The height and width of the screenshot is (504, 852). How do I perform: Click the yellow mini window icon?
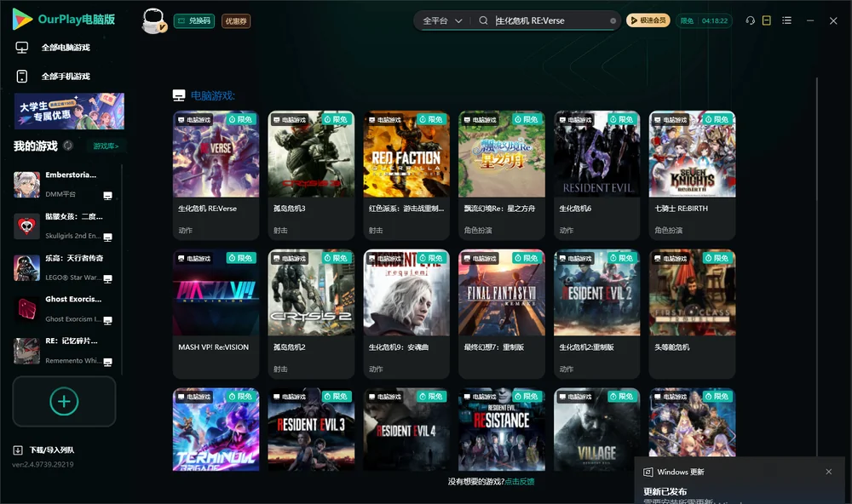coord(766,20)
